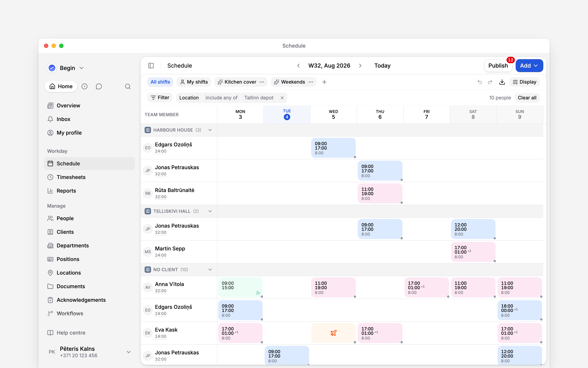
Task: Open Timesheets in the sidebar
Action: (89, 177)
